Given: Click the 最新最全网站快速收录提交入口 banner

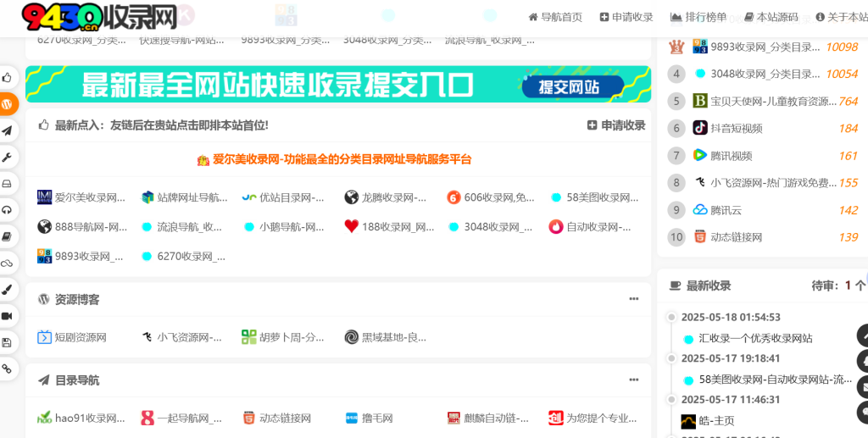Looking at the screenshot, I should click(338, 84).
